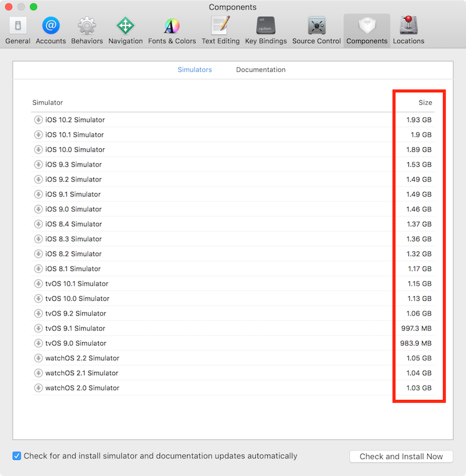Click the '1.9 GB' size value
The width and height of the screenshot is (466, 476).
421,134
